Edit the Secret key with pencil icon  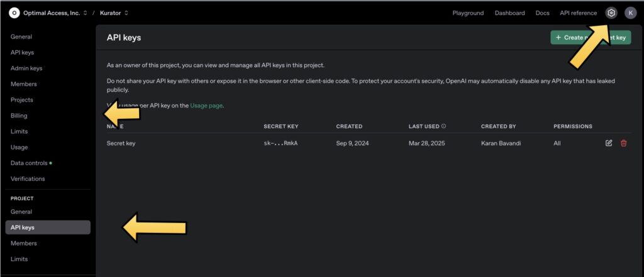tap(608, 143)
